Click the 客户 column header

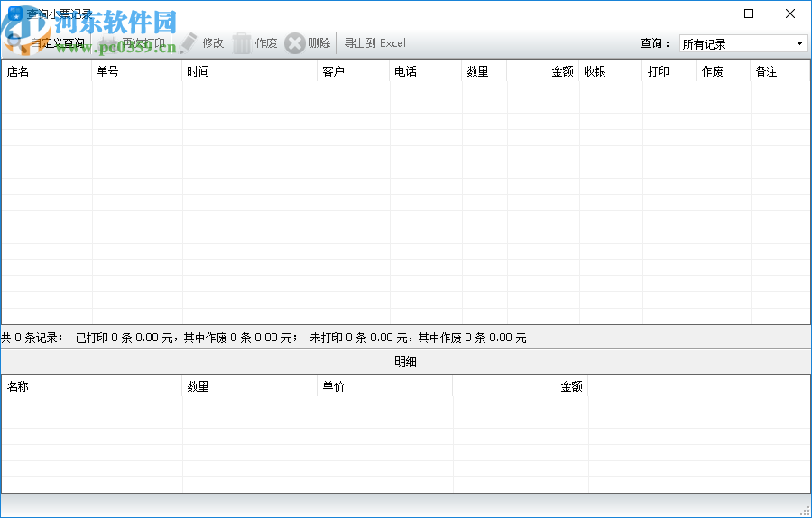(x=354, y=71)
